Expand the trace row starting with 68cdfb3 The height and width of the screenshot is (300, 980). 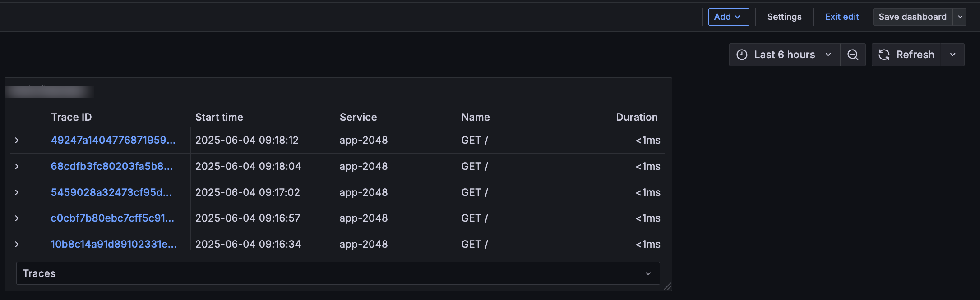[x=17, y=166]
